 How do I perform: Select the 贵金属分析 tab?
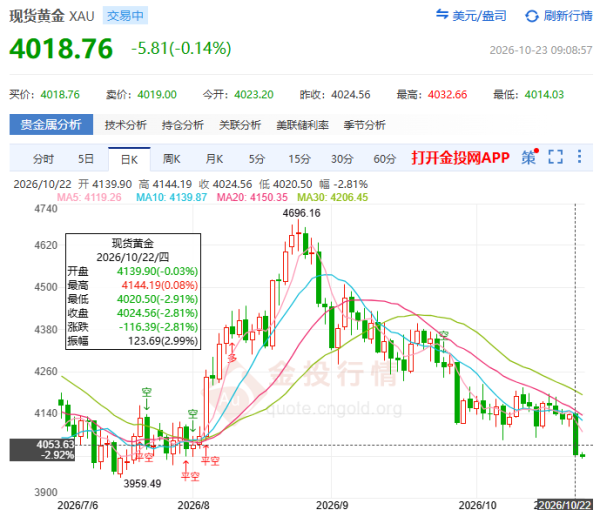(x=51, y=124)
